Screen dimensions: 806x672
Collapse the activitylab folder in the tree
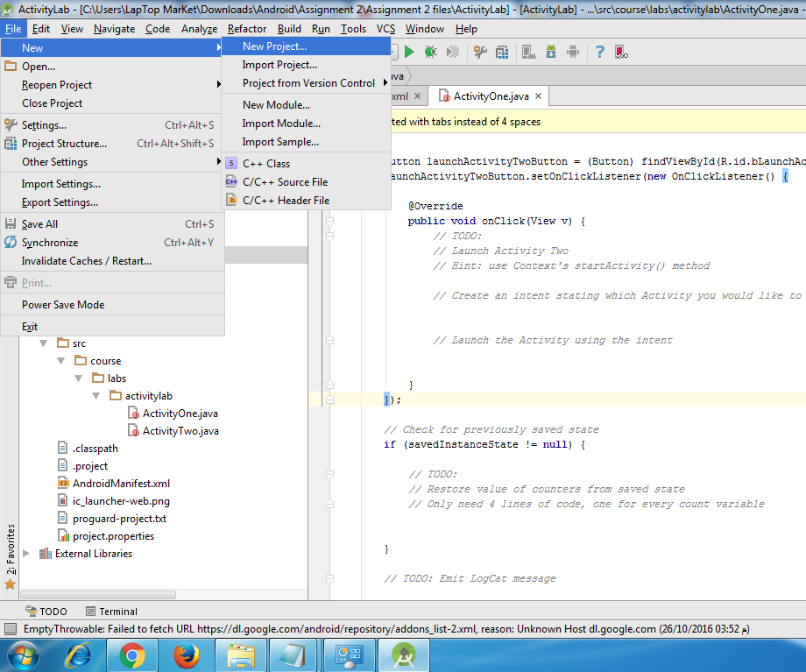97,396
